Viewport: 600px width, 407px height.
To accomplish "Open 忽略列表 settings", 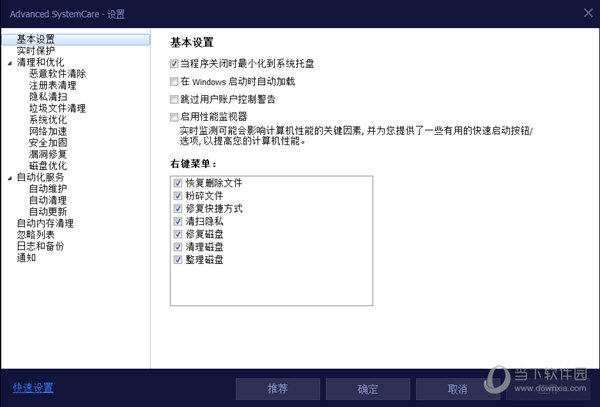I will point(36,234).
